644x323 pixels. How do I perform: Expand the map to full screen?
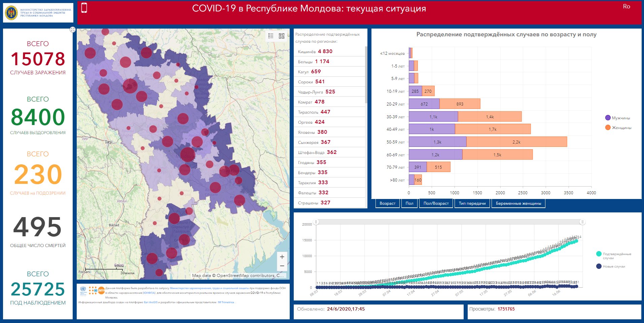[x=73, y=30]
